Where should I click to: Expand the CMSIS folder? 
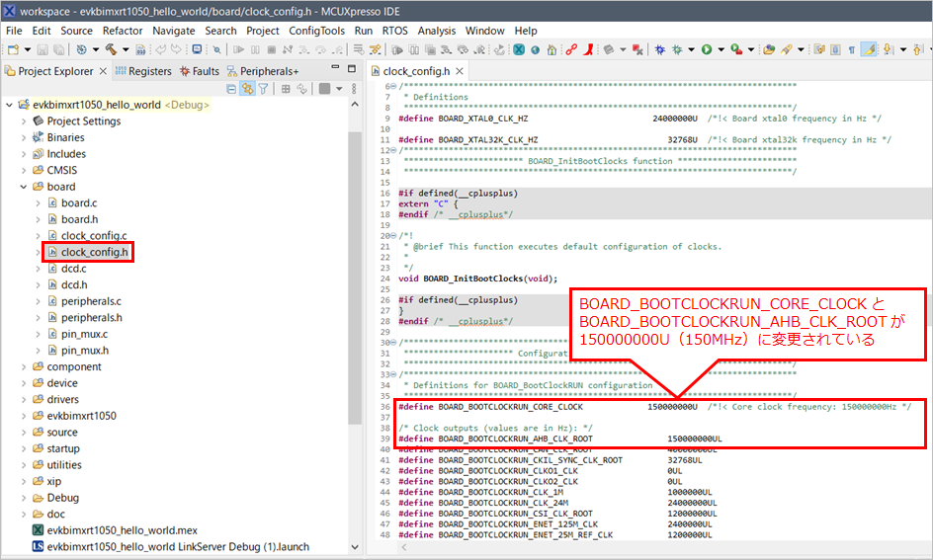click(x=24, y=170)
